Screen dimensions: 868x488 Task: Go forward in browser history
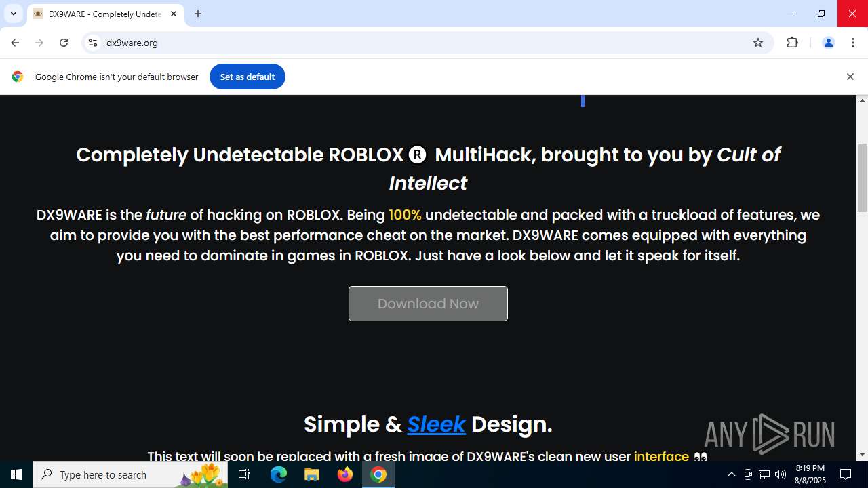39,43
